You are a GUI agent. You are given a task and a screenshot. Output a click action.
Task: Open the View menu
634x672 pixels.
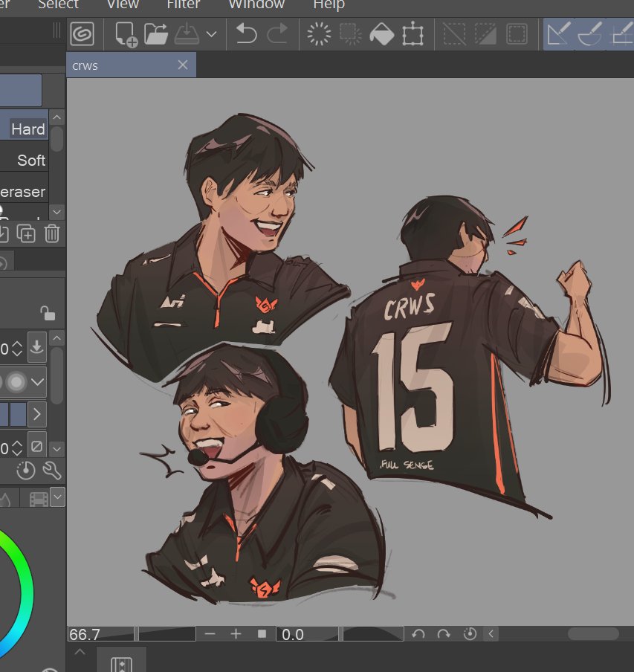(123, 4)
